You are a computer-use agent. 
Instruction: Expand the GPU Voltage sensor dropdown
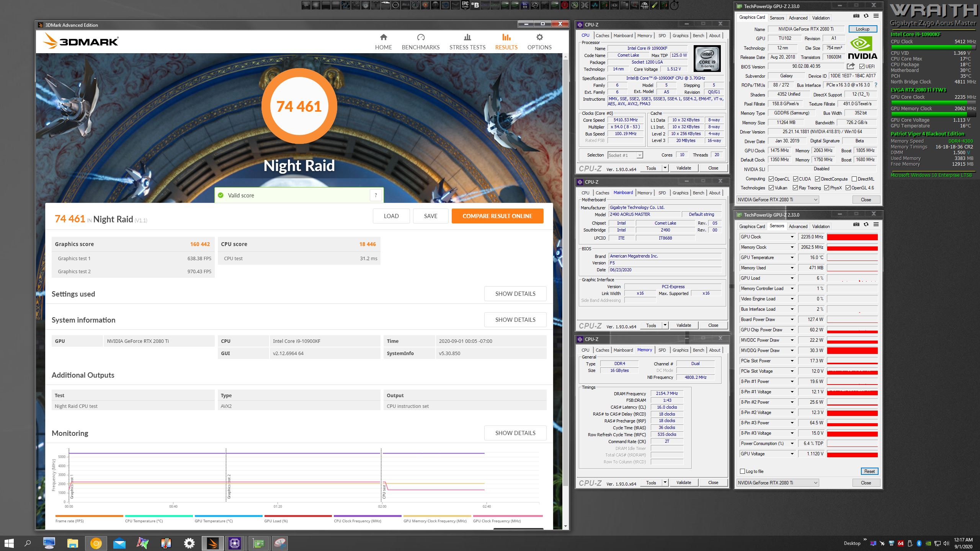(x=792, y=454)
